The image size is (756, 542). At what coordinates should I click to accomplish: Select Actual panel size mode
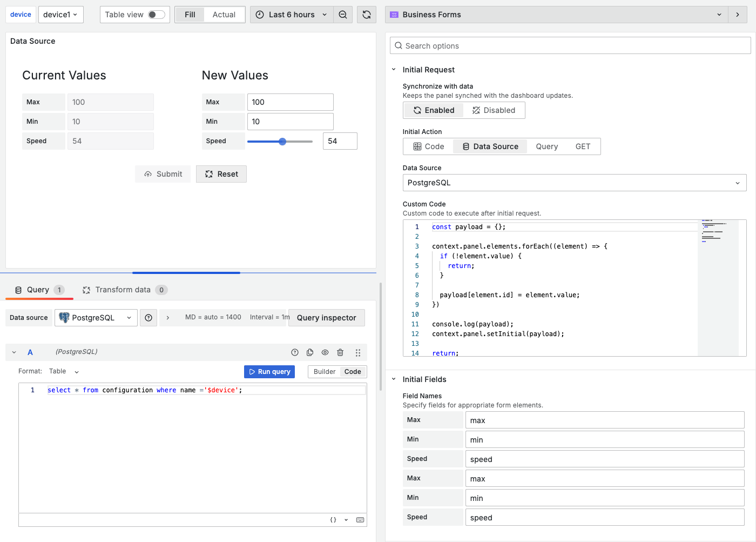224,15
